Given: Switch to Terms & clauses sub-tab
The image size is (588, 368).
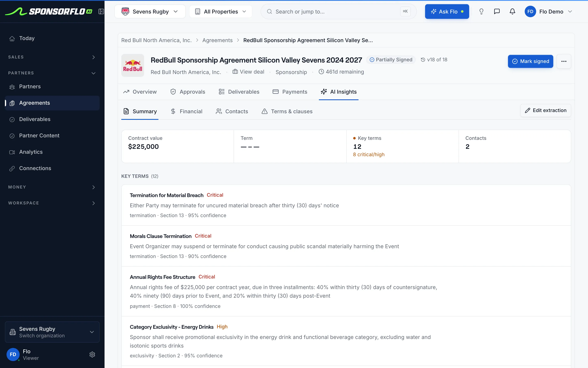Looking at the screenshot, I should click(287, 111).
